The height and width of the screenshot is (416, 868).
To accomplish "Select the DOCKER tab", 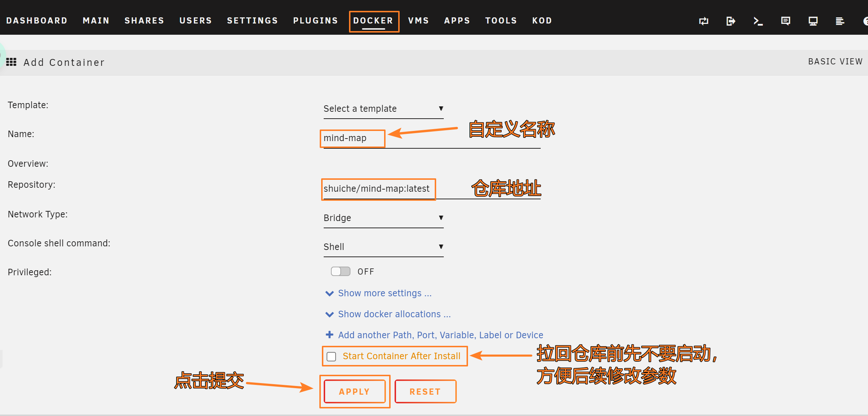I will point(373,21).
